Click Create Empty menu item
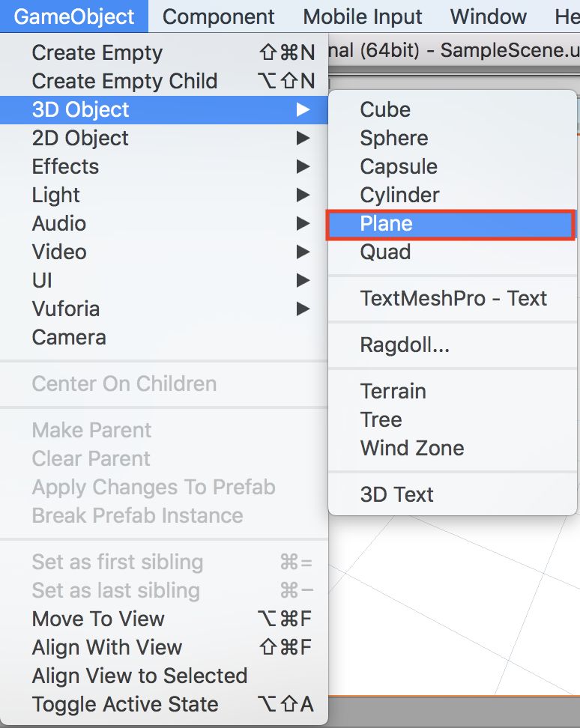The width and height of the screenshot is (580, 728). [x=97, y=53]
